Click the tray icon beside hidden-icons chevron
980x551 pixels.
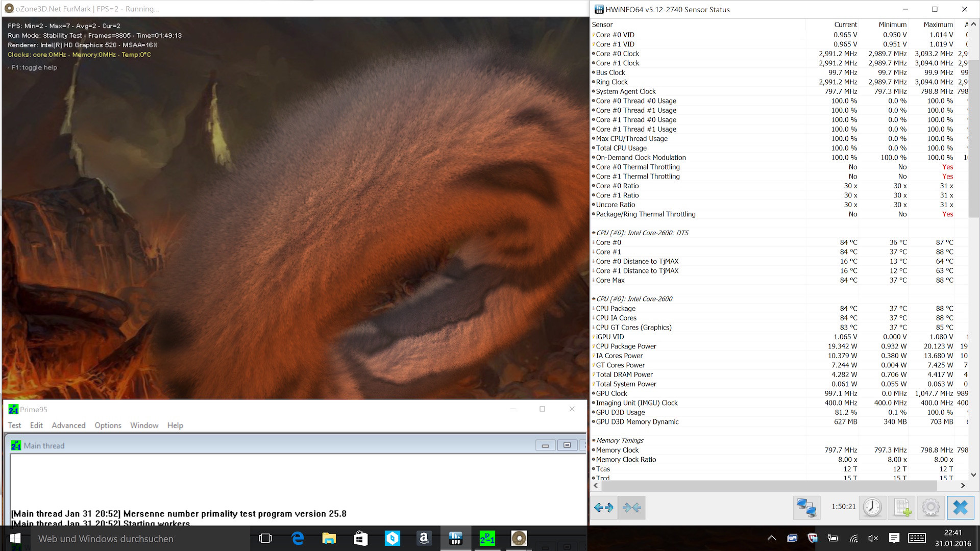tap(792, 538)
